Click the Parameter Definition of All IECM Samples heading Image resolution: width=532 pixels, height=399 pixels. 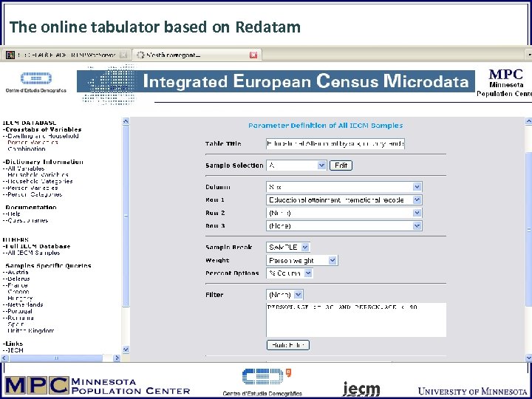(x=325, y=126)
